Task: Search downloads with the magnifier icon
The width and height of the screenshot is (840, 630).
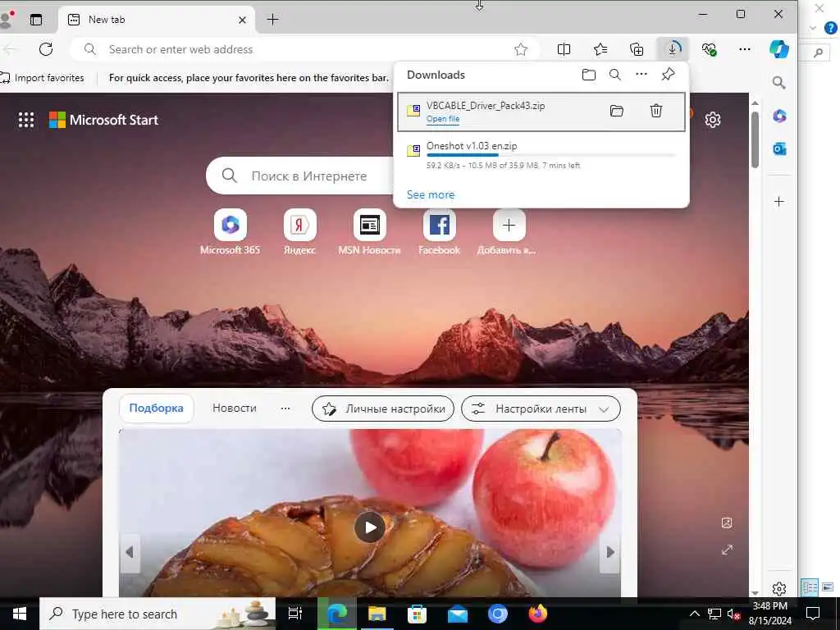Action: [615, 75]
